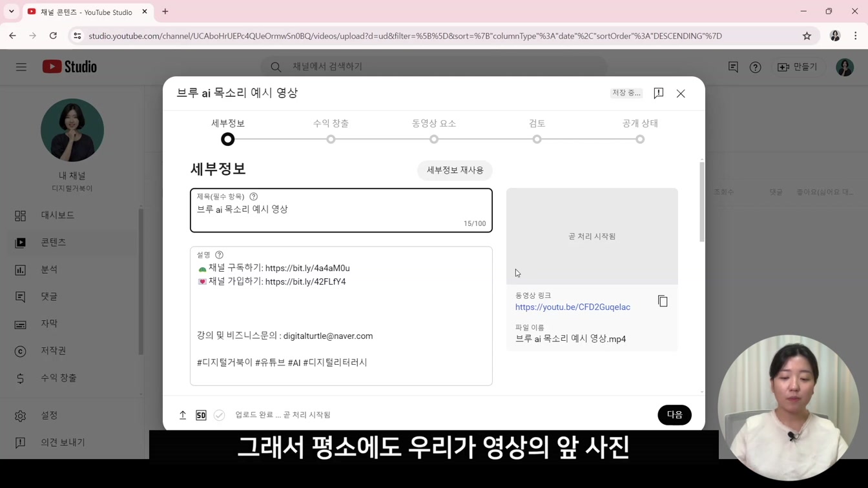Open the help question mark icon in the header
The image size is (868, 488).
[755, 67]
